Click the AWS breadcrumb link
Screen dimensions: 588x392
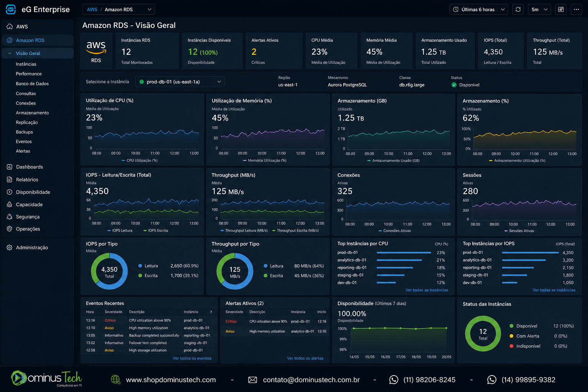[92, 10]
